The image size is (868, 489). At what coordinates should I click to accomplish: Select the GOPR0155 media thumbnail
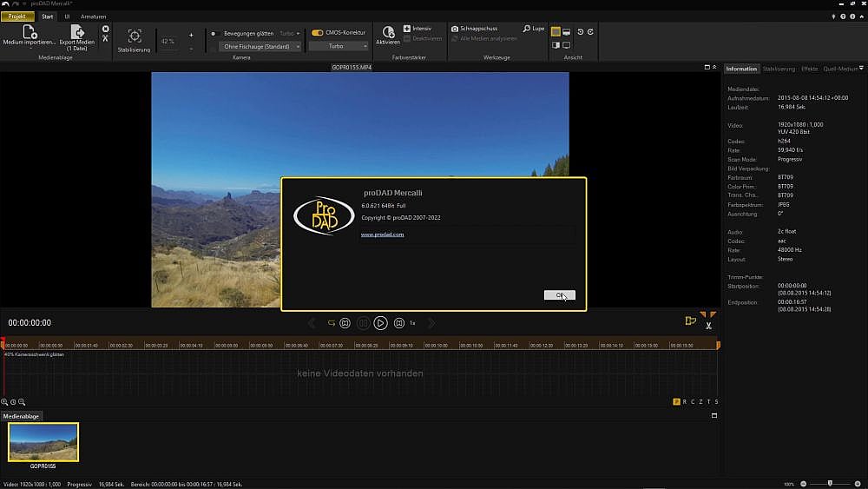click(43, 443)
